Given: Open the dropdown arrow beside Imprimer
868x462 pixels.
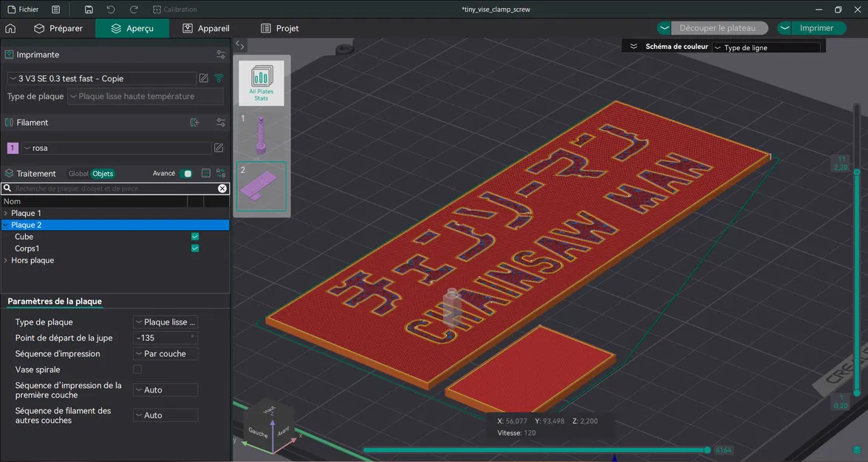Looking at the screenshot, I should point(785,27).
